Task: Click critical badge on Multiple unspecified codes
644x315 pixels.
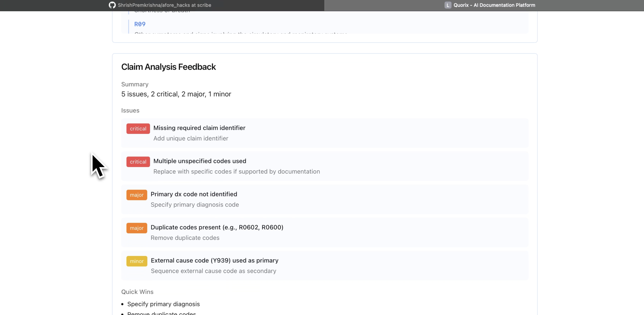Action: click(x=138, y=162)
